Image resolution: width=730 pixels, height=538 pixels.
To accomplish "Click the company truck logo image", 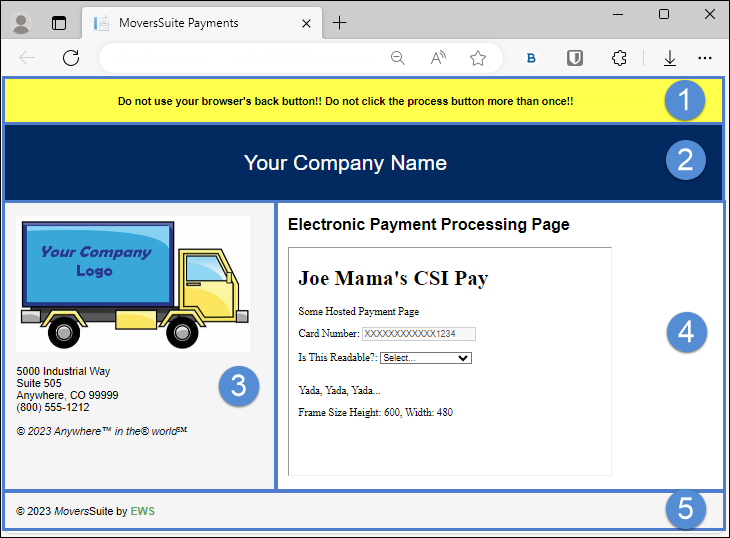I will (x=133, y=283).
